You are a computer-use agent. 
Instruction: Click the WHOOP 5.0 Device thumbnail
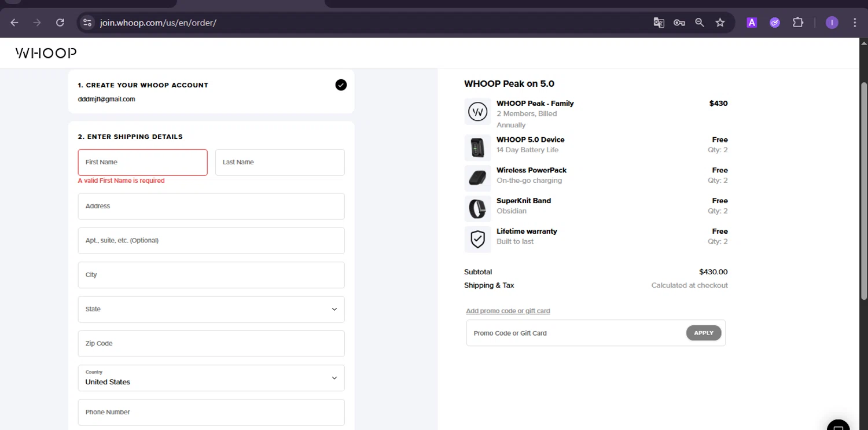[477, 148]
